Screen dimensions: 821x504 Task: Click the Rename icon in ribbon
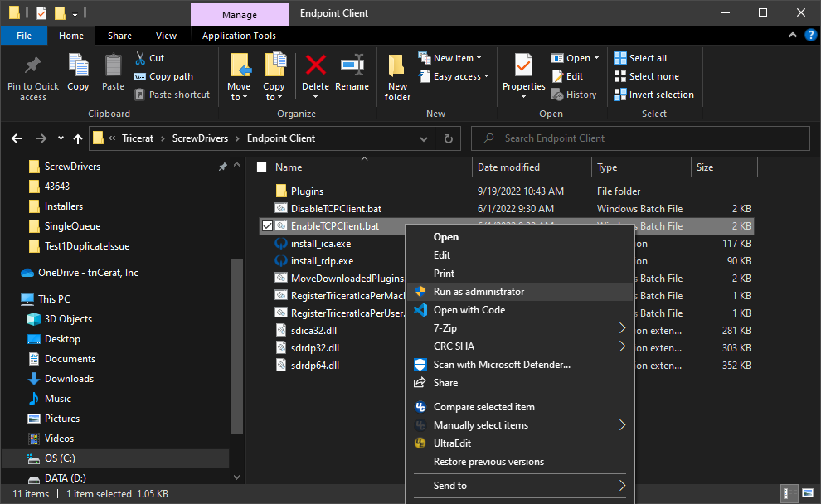point(352,66)
